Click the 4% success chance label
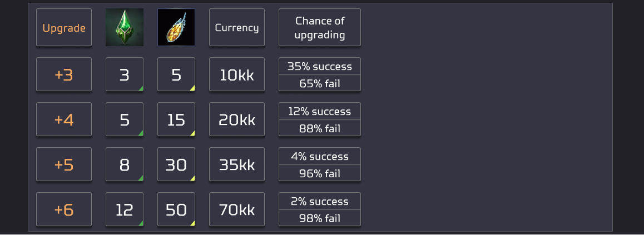The image size is (644, 235). [320, 157]
